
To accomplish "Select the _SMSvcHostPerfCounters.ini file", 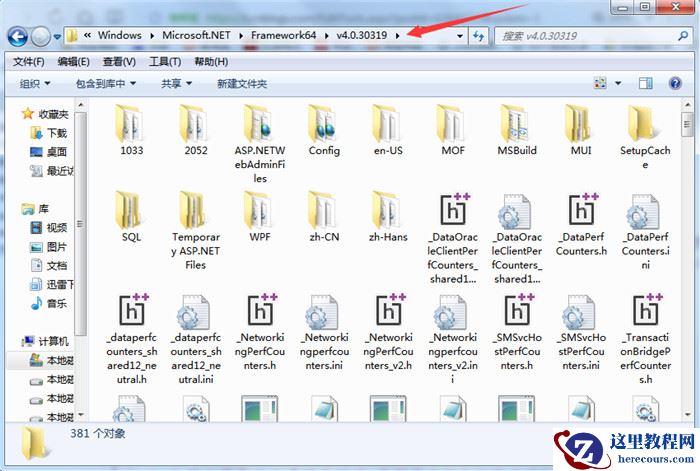I will coord(581,333).
